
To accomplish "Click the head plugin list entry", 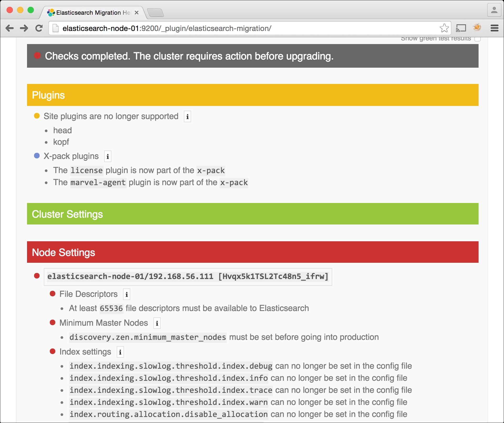I will [62, 130].
